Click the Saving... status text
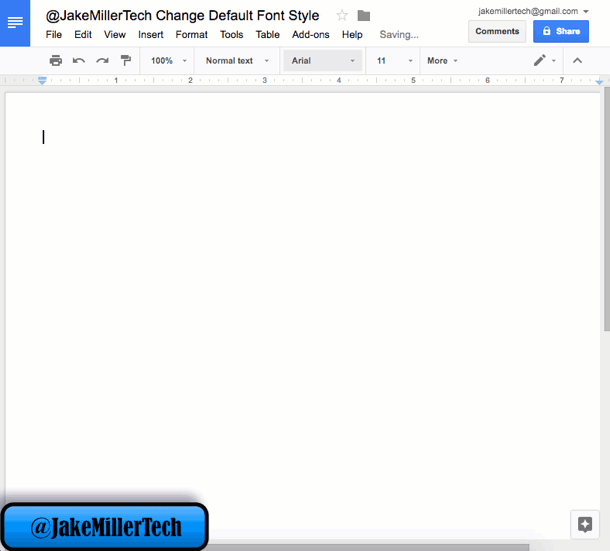The height and width of the screenshot is (551, 610). [399, 35]
